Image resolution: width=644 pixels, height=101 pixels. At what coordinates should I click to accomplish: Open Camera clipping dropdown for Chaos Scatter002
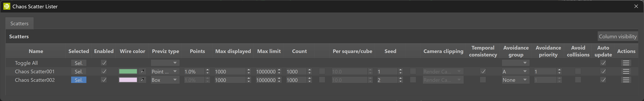[443, 80]
